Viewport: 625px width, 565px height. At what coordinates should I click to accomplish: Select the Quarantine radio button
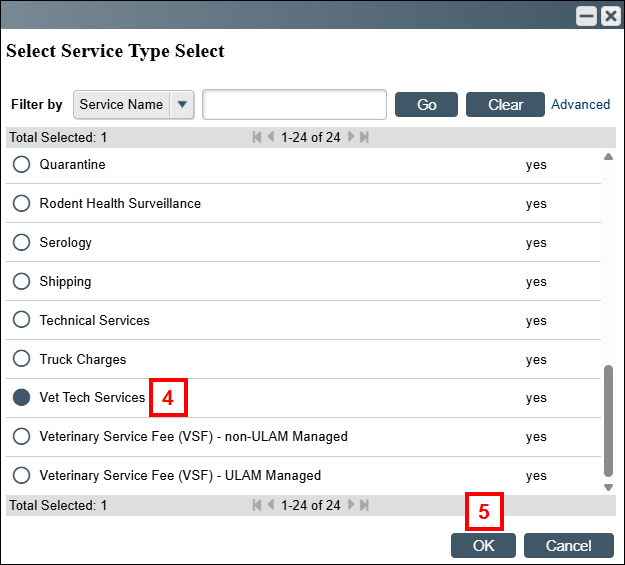(21, 164)
